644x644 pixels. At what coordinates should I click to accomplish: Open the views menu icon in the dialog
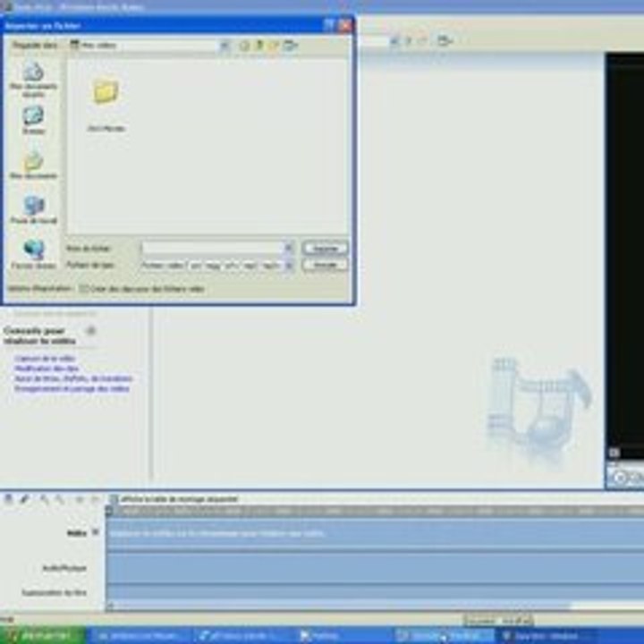pos(290,46)
